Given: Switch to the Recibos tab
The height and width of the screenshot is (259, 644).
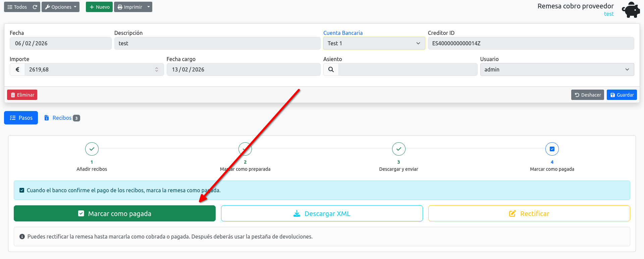Looking at the screenshot, I should coord(62,118).
